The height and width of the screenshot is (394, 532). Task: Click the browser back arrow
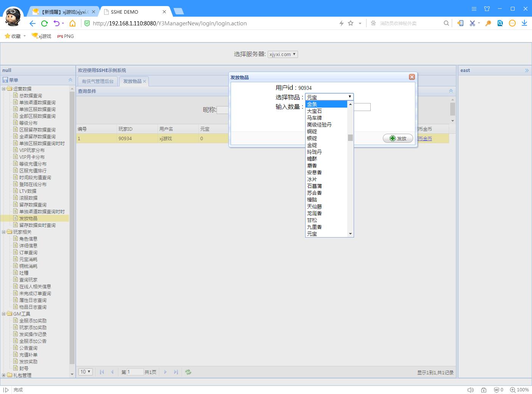point(33,23)
